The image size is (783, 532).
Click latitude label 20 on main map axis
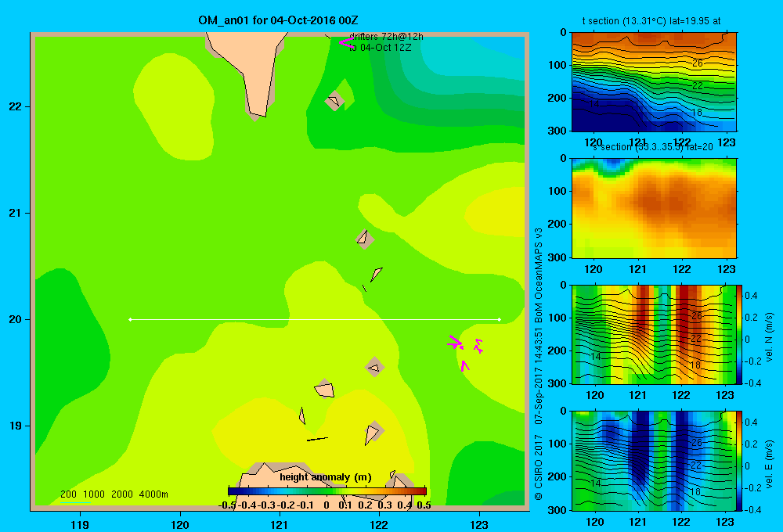point(16,319)
